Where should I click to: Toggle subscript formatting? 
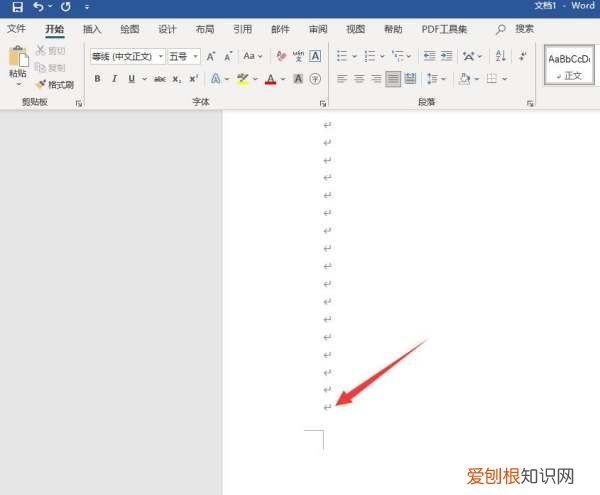pyautogui.click(x=177, y=79)
